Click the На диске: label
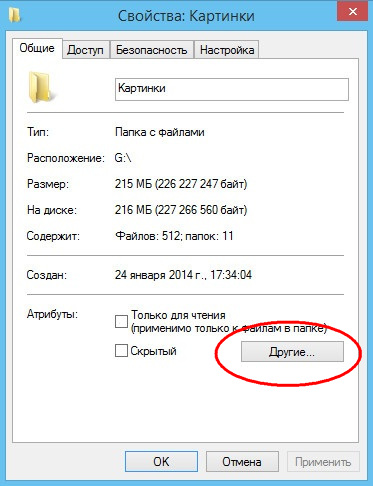Image resolution: width=373 pixels, height=486 pixels. 52,210
